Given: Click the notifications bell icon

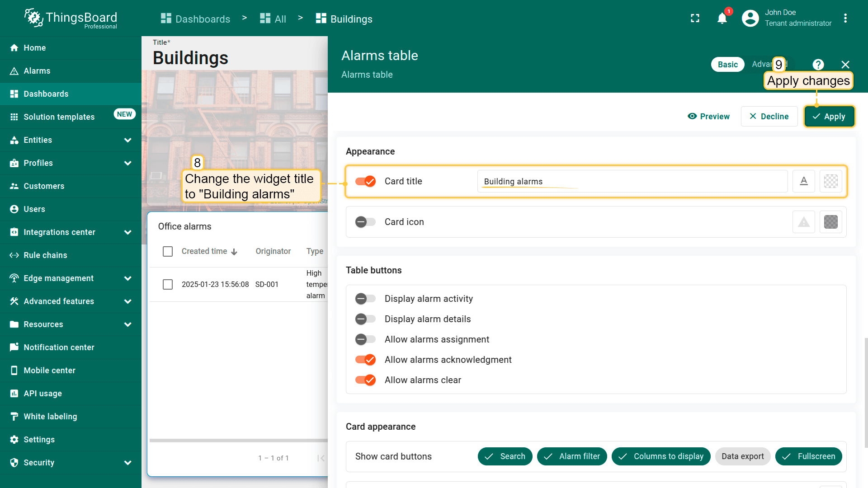Looking at the screenshot, I should coord(722,19).
